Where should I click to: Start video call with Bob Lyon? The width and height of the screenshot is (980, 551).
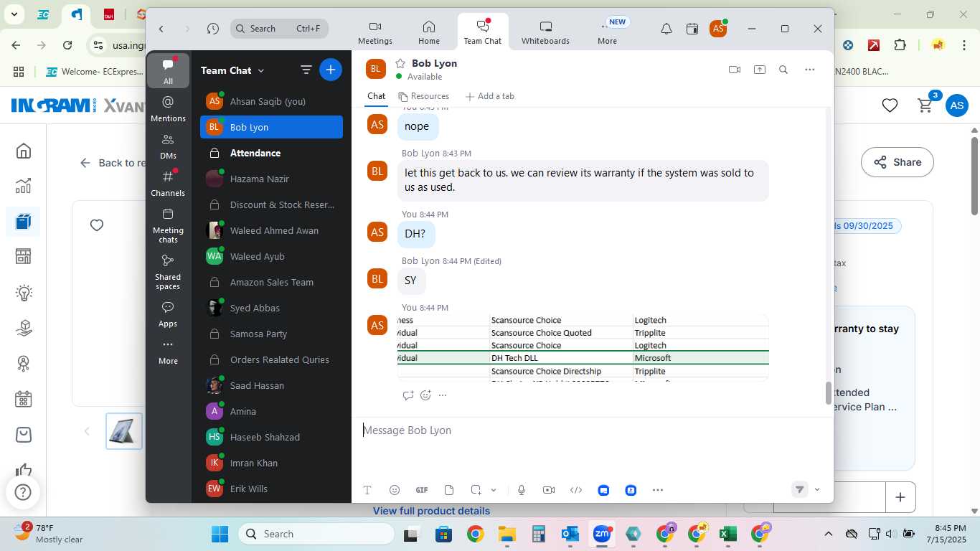tap(734, 70)
